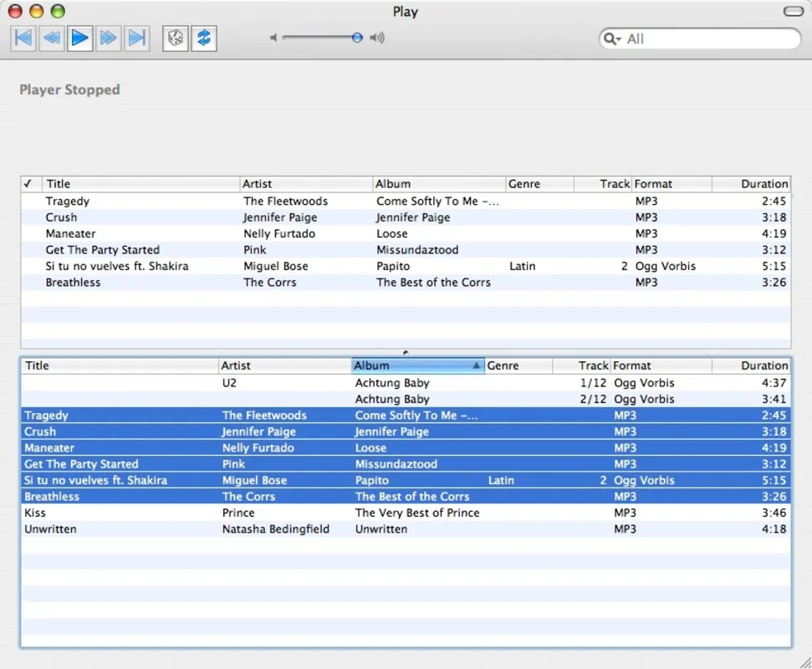Click the loud speaker icon for max volume

point(376,37)
